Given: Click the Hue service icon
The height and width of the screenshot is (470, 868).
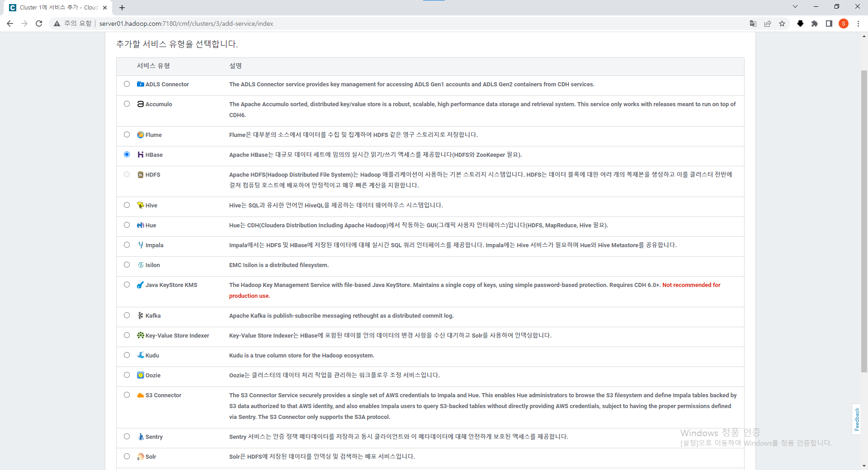Looking at the screenshot, I should [x=141, y=225].
